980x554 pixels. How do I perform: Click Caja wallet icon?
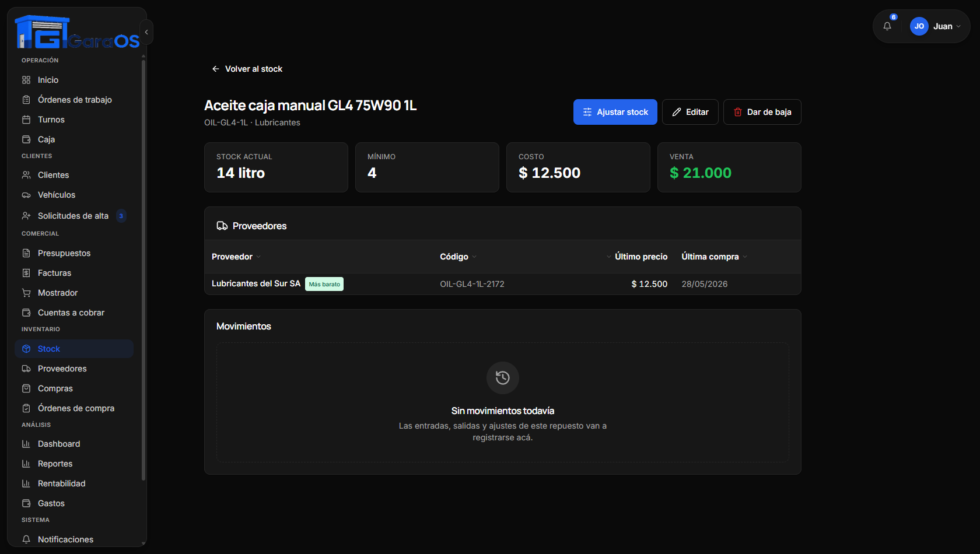click(x=26, y=139)
